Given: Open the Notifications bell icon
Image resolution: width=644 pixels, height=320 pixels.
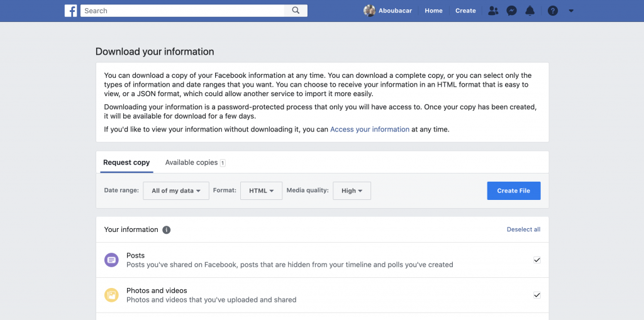Looking at the screenshot, I should pos(530,11).
